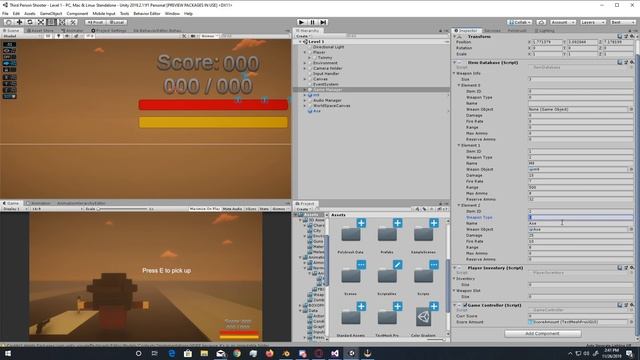Select the Hand tool in toolbar

[x=9, y=22]
